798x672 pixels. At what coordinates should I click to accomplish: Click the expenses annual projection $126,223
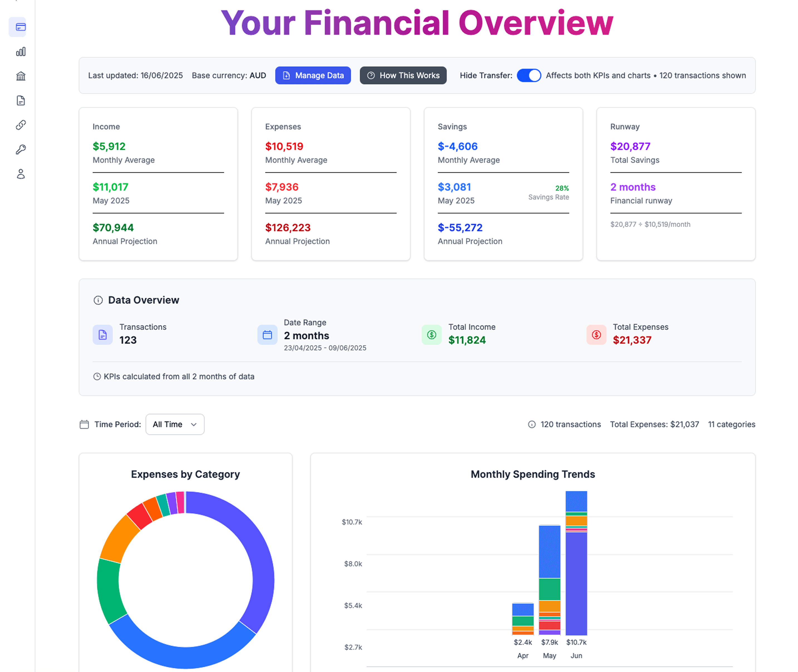(x=288, y=228)
